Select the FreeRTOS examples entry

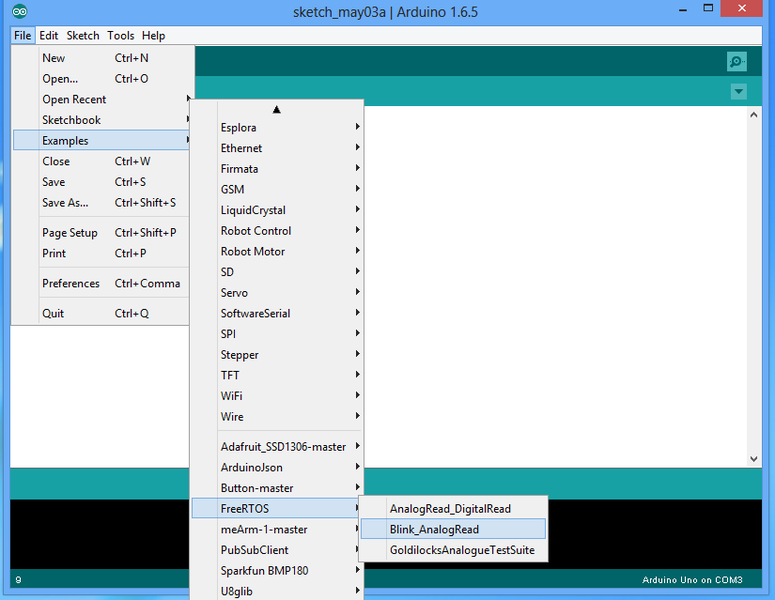277,509
